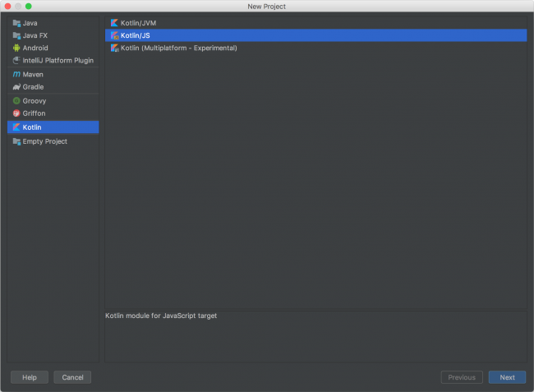This screenshot has height=392, width=534.
Task: Choose the Java FX icon in sidebar
Action: point(16,35)
